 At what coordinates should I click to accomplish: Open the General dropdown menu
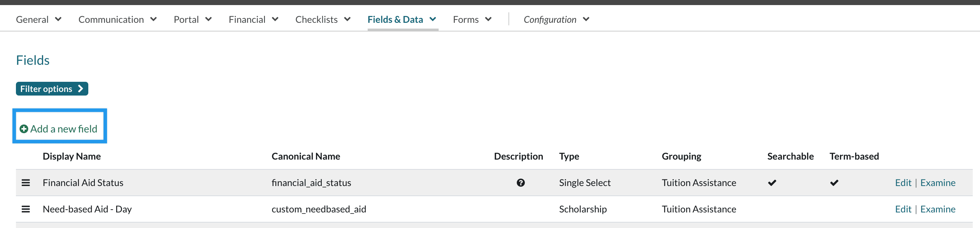coord(38,20)
